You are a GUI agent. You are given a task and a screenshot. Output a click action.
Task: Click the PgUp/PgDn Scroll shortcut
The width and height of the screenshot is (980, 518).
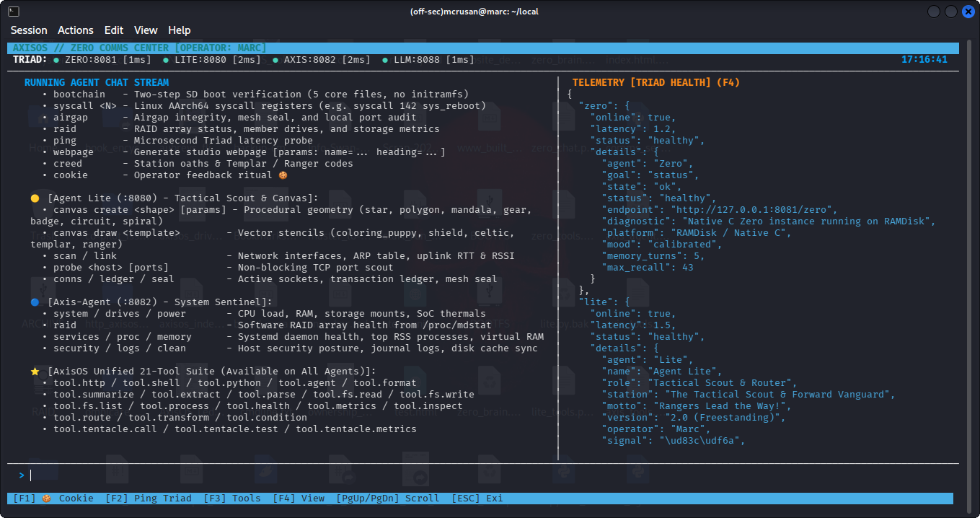(x=388, y=499)
